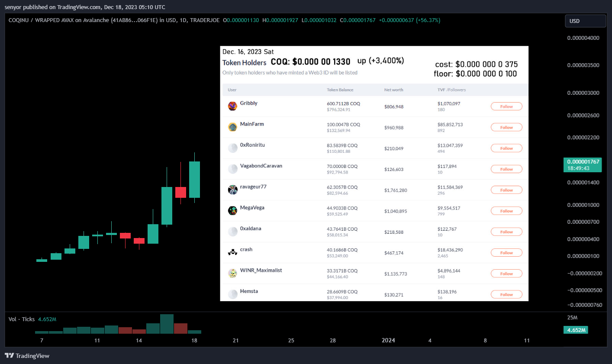Click Gribbly's avatar icon
612x364 pixels.
pos(232,106)
